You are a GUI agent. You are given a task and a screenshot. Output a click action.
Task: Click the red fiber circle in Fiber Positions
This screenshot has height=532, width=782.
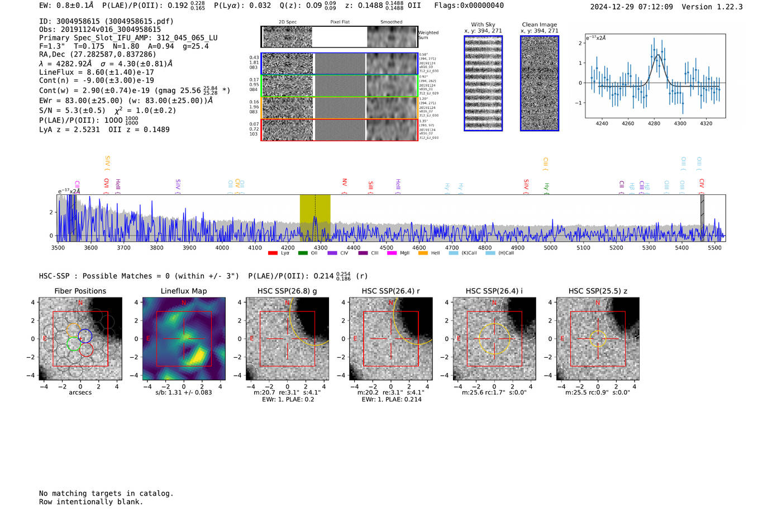click(86, 349)
